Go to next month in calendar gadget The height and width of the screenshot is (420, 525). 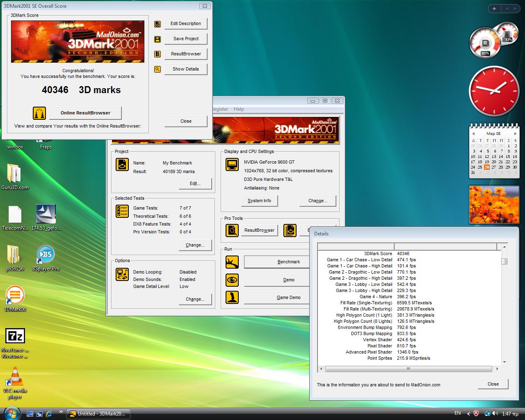coord(515,134)
